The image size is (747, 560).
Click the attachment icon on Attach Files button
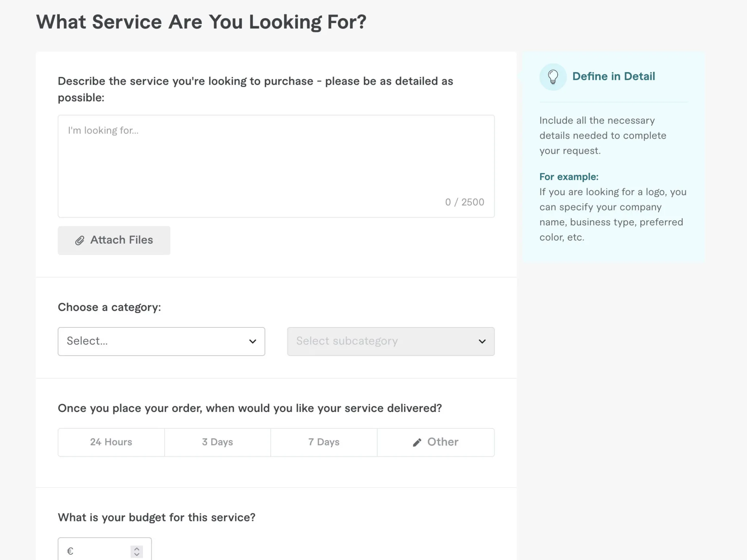[80, 240]
